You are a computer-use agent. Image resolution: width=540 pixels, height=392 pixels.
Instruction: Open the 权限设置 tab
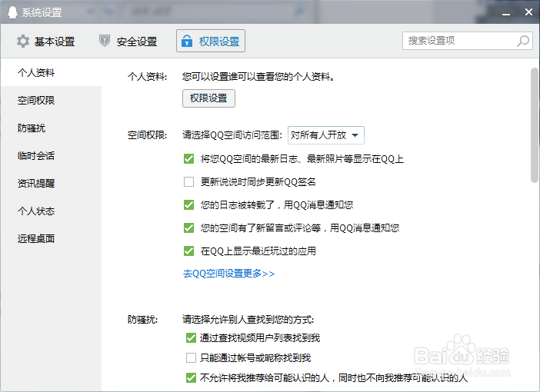(x=211, y=41)
